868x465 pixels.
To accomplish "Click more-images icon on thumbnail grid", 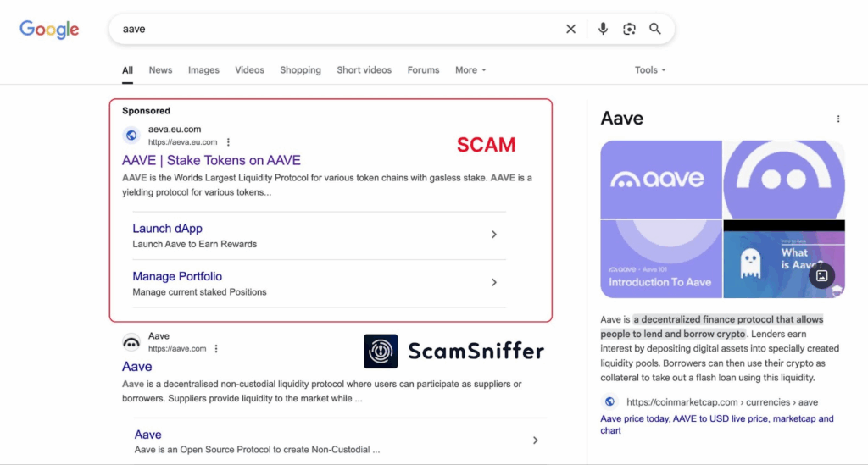I will click(822, 275).
